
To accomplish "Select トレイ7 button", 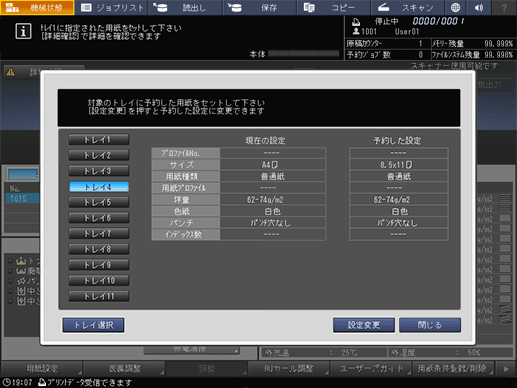I will (x=99, y=233).
